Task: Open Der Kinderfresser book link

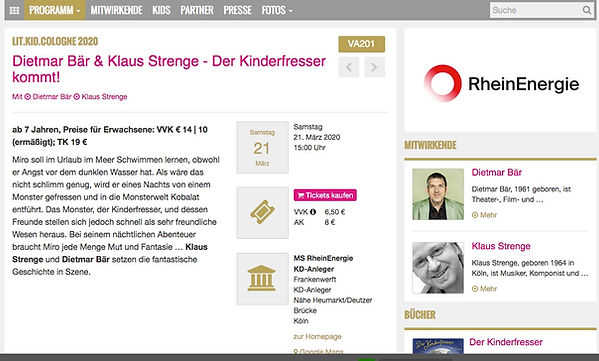Action: (x=506, y=342)
